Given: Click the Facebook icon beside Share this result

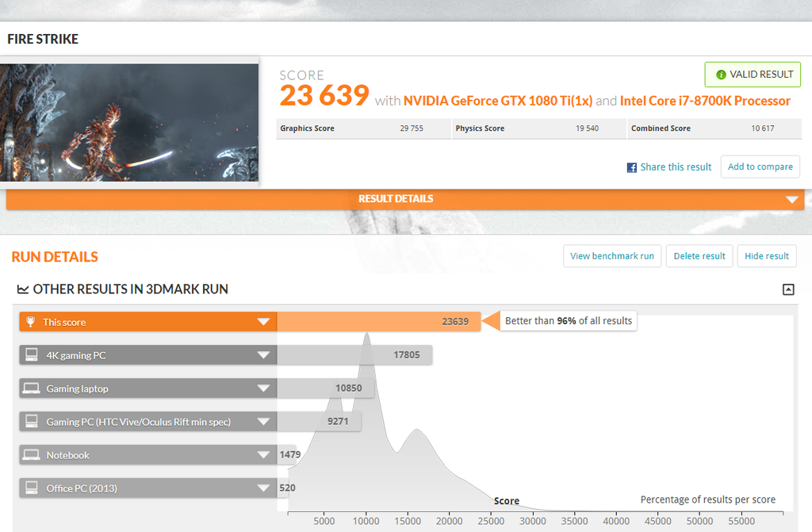Looking at the screenshot, I should pos(632,167).
